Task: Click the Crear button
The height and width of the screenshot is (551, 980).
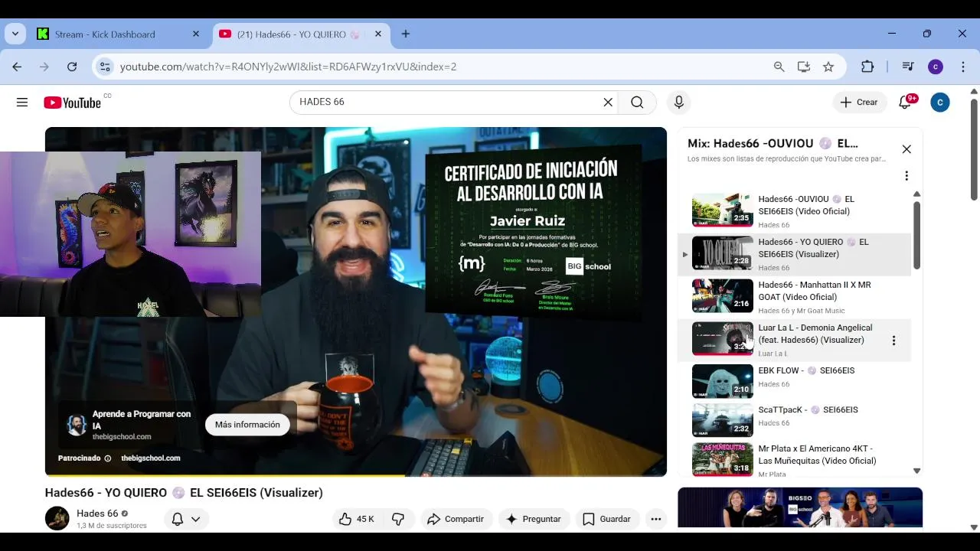Action: pos(859,102)
